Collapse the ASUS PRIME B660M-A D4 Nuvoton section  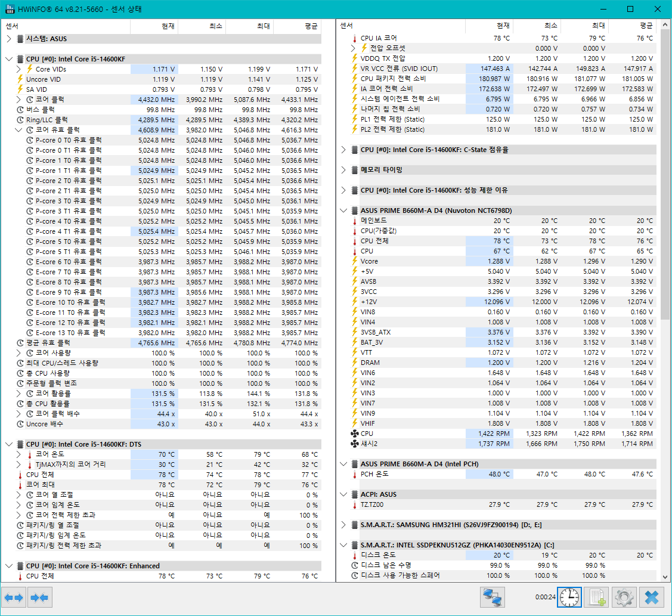343,211
